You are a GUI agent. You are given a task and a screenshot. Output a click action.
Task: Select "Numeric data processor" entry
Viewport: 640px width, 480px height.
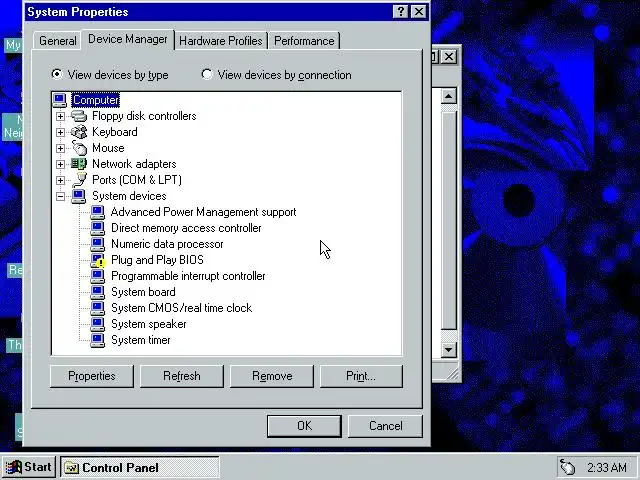coord(167,244)
